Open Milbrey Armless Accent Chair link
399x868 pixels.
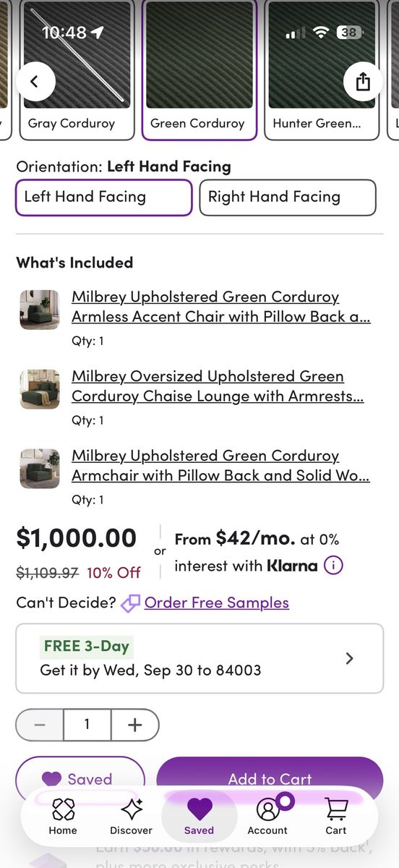pos(221,307)
